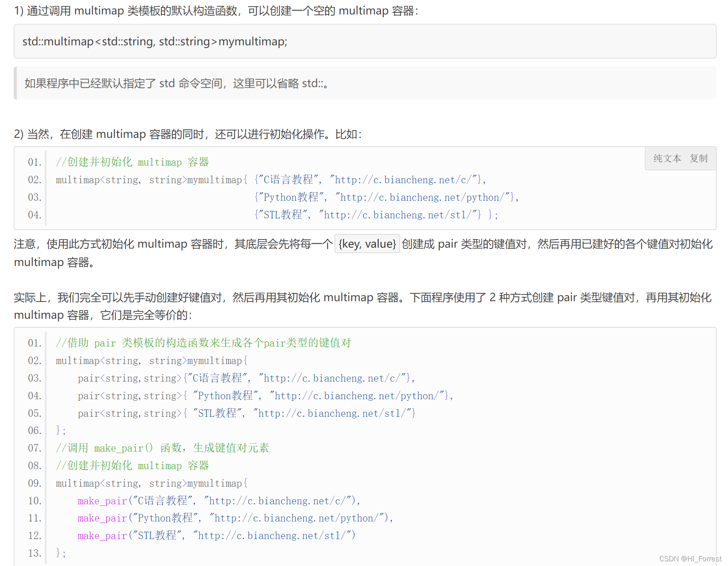Click line 09 multimap<string, string>mymultimap{
The image size is (728, 566).
click(x=152, y=483)
